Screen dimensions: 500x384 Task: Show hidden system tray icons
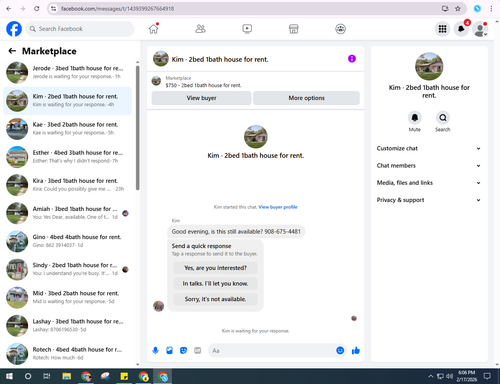[x=431, y=376]
